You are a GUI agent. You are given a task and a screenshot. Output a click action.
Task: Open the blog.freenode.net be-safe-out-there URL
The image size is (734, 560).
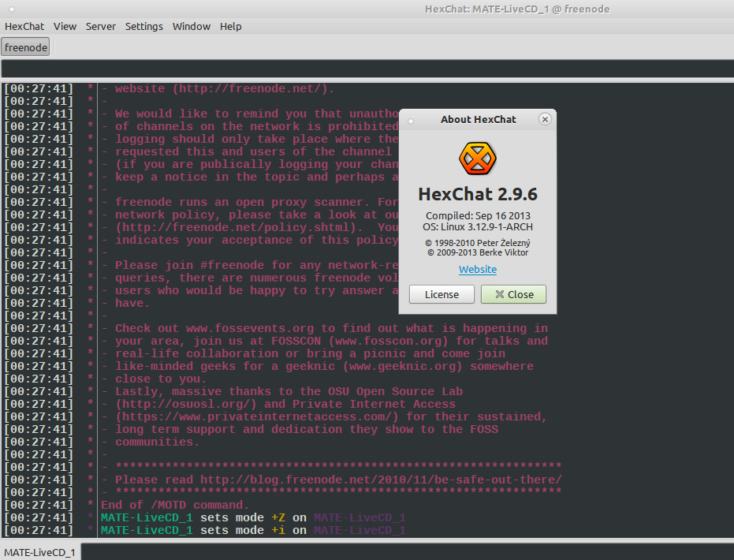point(381,480)
